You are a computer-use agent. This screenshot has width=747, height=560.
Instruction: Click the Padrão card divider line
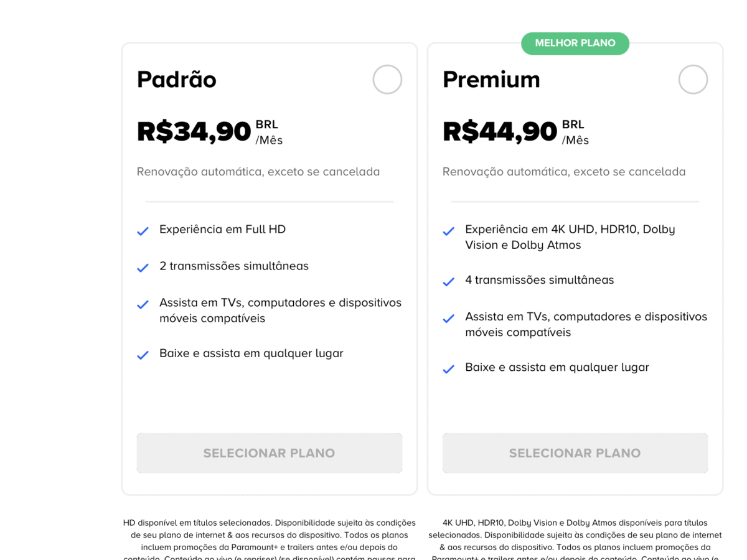tap(269, 201)
